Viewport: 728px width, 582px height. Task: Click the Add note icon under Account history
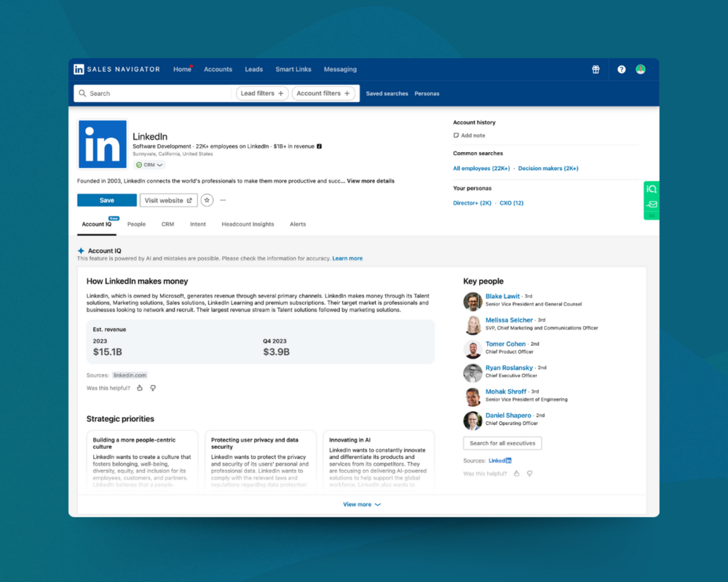[459, 135]
